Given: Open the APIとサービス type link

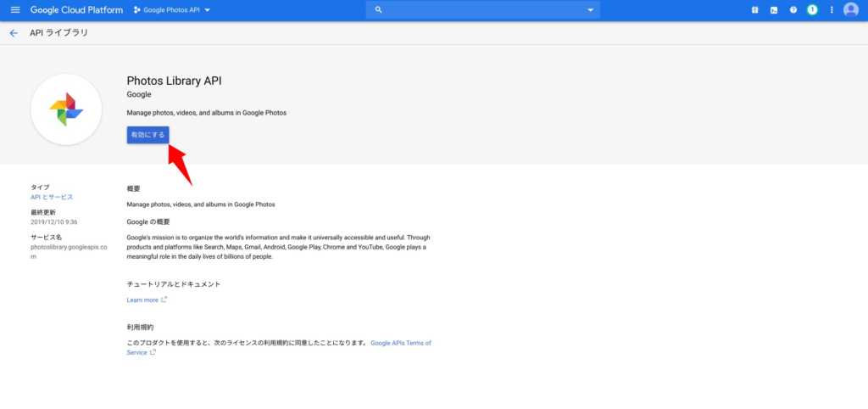Looking at the screenshot, I should pos(52,197).
